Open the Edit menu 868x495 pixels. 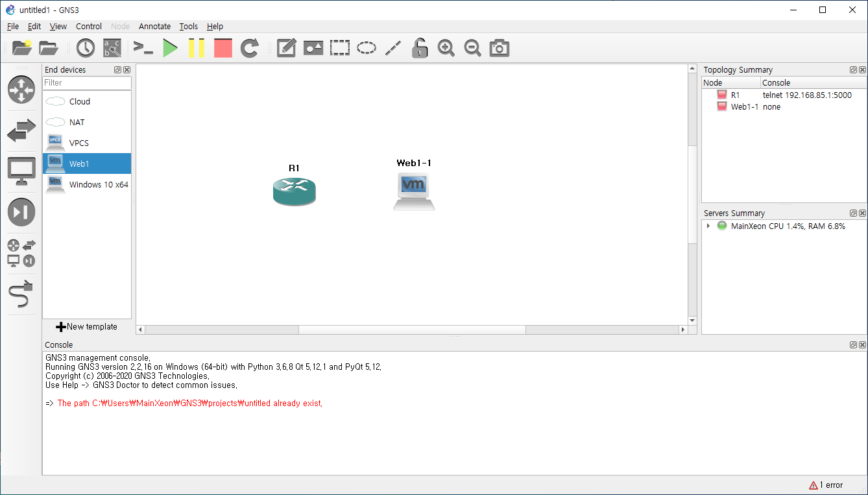pyautogui.click(x=34, y=27)
